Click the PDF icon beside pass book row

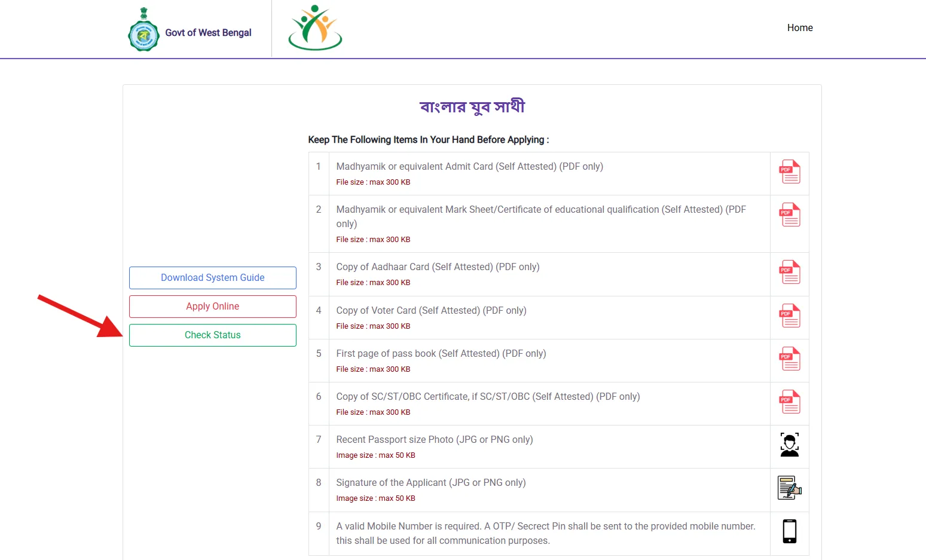789,359
